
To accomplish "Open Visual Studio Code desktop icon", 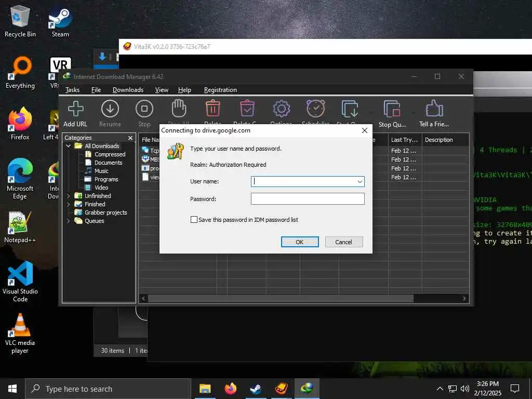I will [x=20, y=282].
